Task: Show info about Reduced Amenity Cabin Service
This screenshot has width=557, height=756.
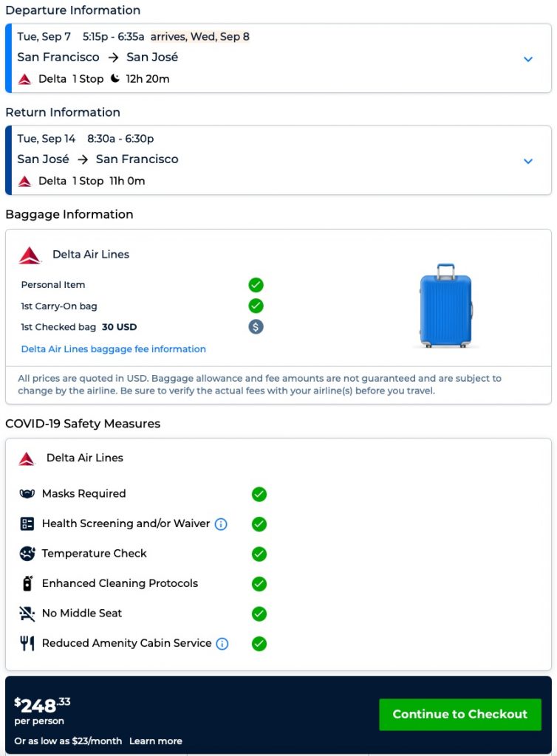Action: point(222,644)
